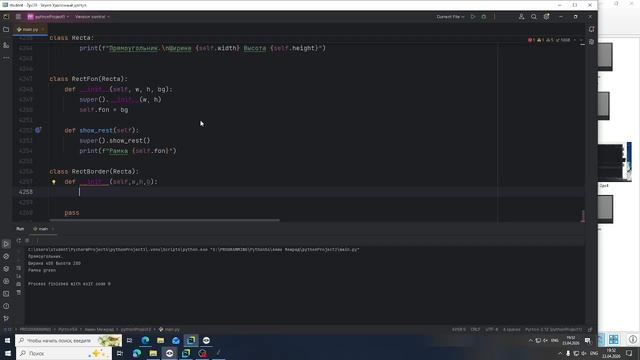The height and width of the screenshot is (360, 640).
Task: Click host Windows Start button at bottom
Action: click(x=8, y=353)
